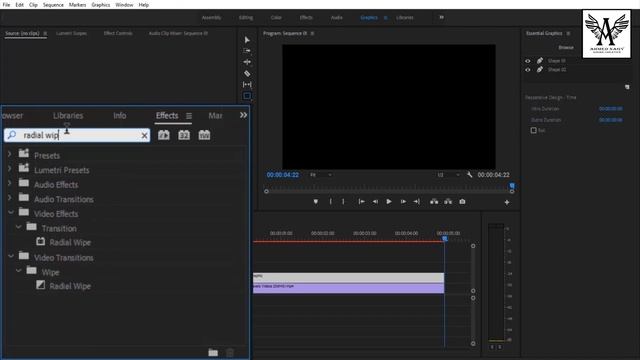Image resolution: width=640 pixels, height=360 pixels.
Task: Select the purple video clip on timeline
Action: [x=348, y=288]
